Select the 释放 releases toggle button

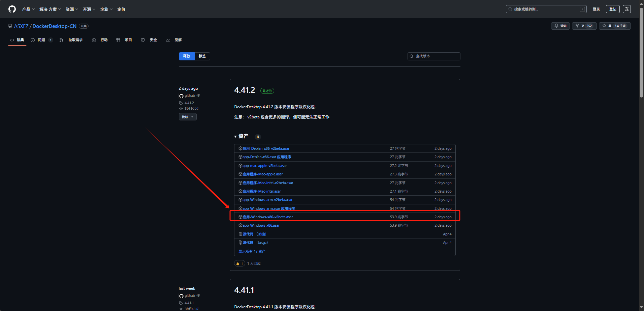point(187,56)
